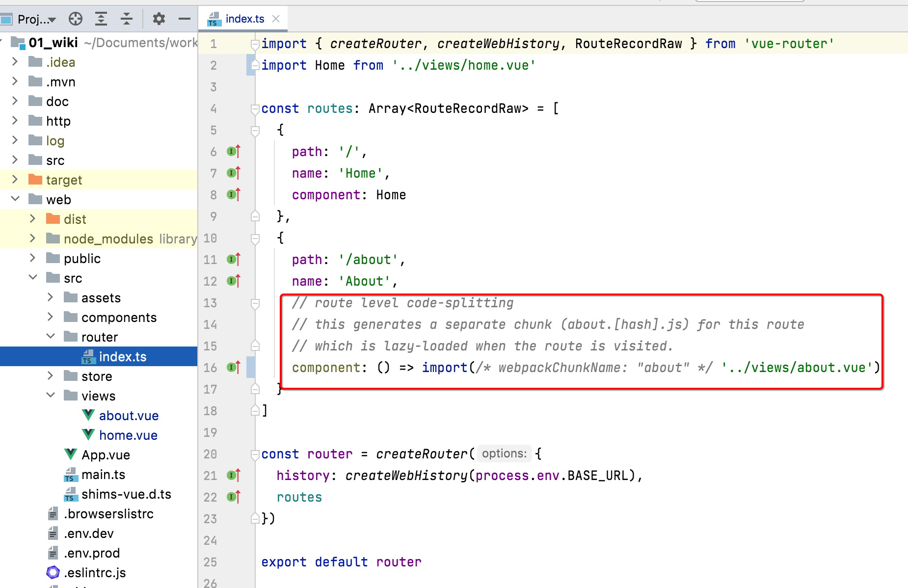Click the implements gutter icon on line 11
This screenshot has width=908, height=588.
coord(234,260)
